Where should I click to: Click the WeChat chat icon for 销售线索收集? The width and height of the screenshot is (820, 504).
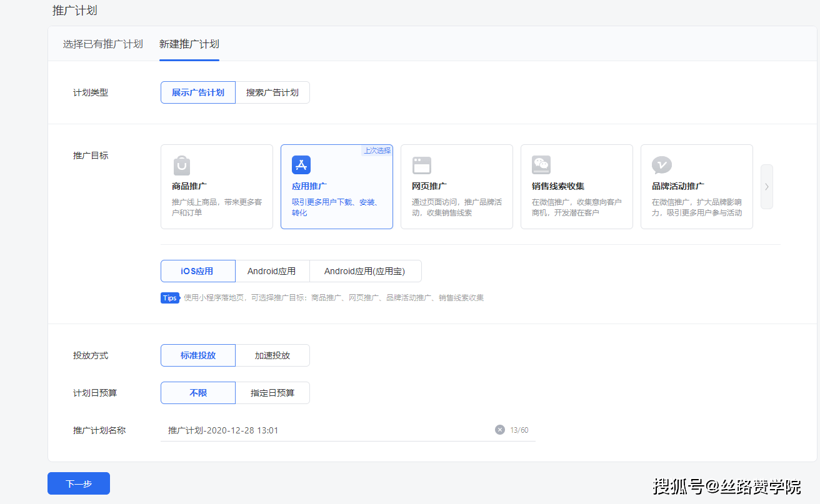click(541, 165)
